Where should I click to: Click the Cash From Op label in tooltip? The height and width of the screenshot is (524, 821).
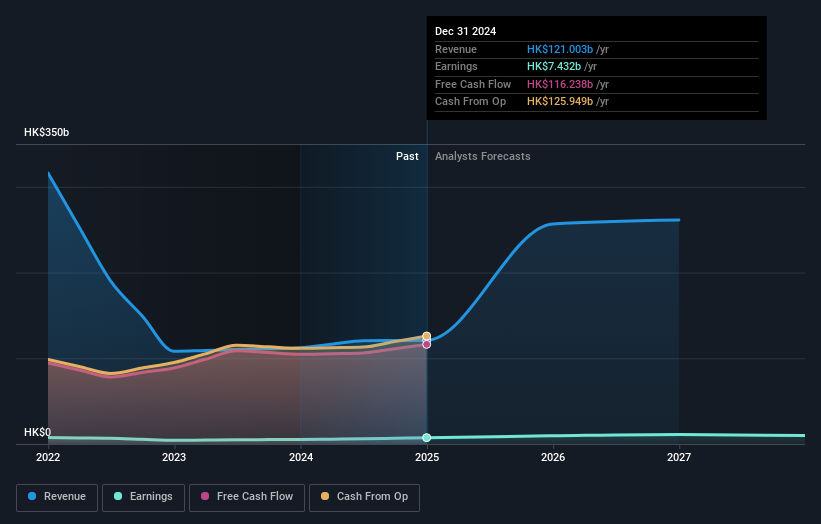point(470,102)
